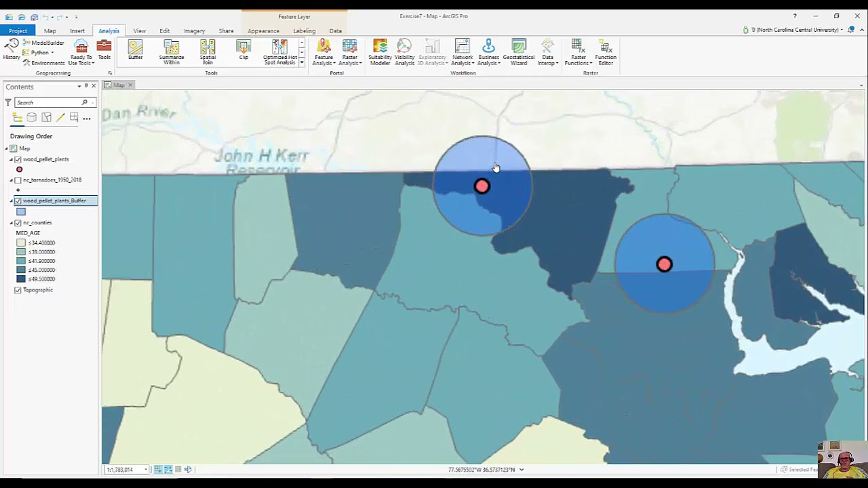Switch to the Edit ribbon tab
Screen dimensions: 868x488
(165, 30)
